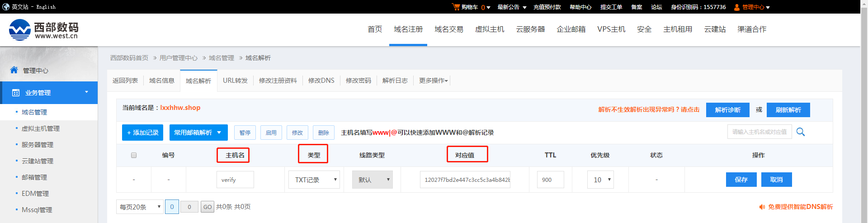Click the home icon beside 管理中心
This screenshot has width=868, height=223.
pos(14,70)
